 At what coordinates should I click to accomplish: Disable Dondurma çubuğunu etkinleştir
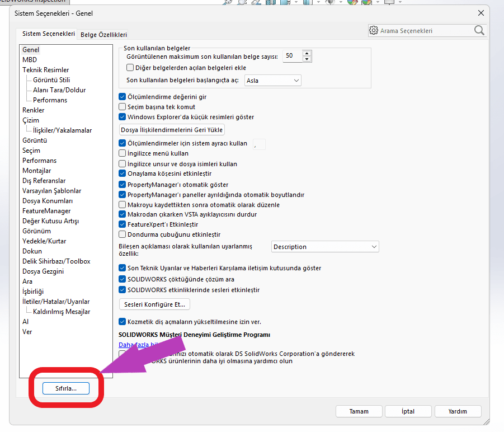pyautogui.click(x=122, y=234)
